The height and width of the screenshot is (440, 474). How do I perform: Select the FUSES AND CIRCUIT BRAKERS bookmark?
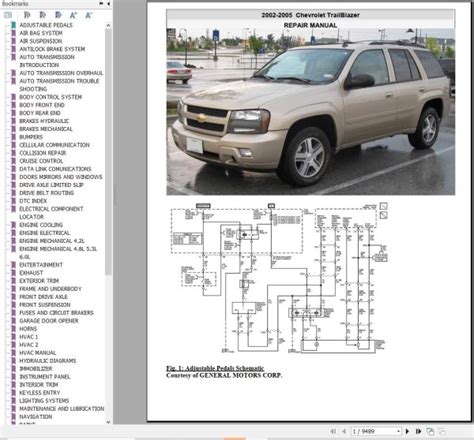(56, 313)
